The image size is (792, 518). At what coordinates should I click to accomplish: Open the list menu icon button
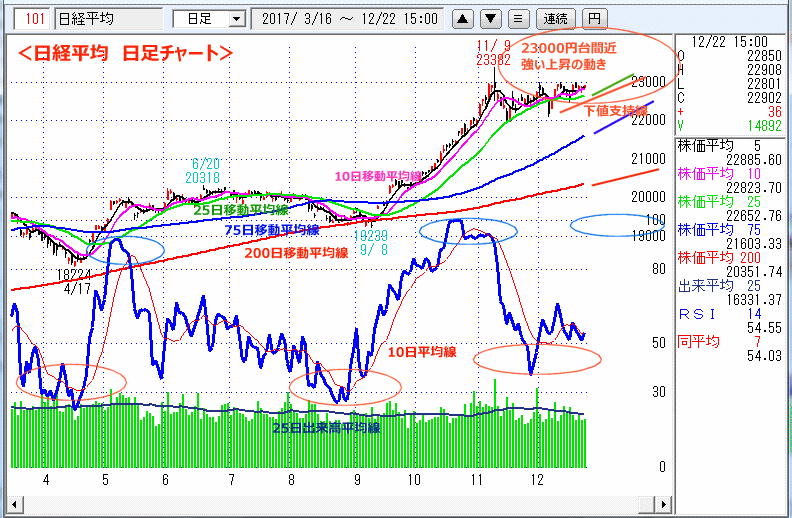(518, 19)
